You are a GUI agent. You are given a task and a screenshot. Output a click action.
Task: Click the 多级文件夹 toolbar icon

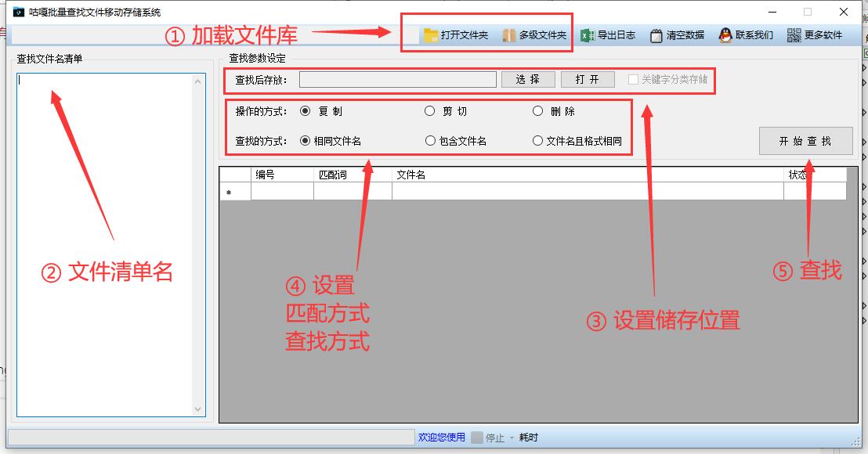coord(508,35)
